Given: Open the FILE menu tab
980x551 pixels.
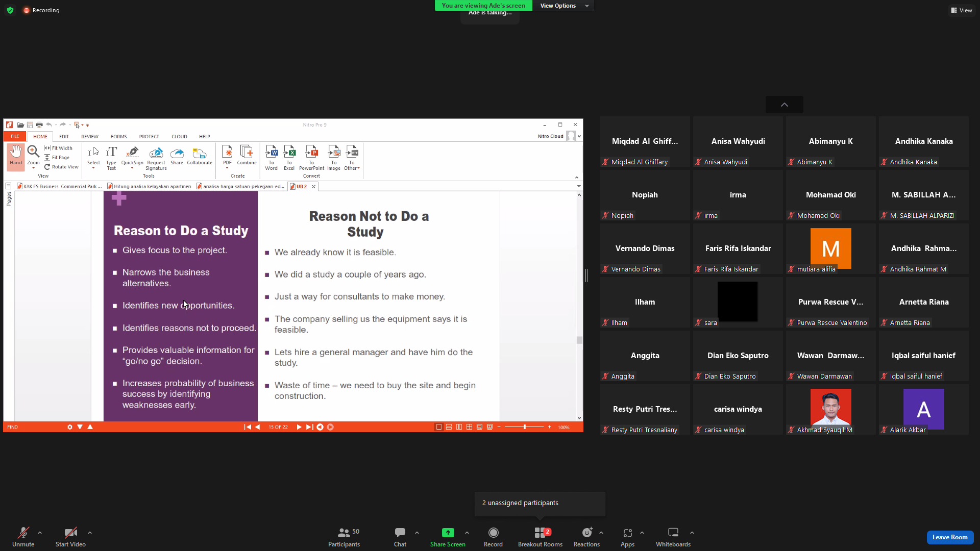Looking at the screenshot, I should pos(15,136).
